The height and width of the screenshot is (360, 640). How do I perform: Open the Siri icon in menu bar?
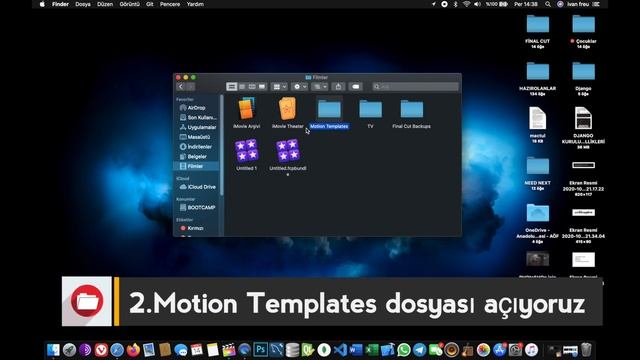560,4
